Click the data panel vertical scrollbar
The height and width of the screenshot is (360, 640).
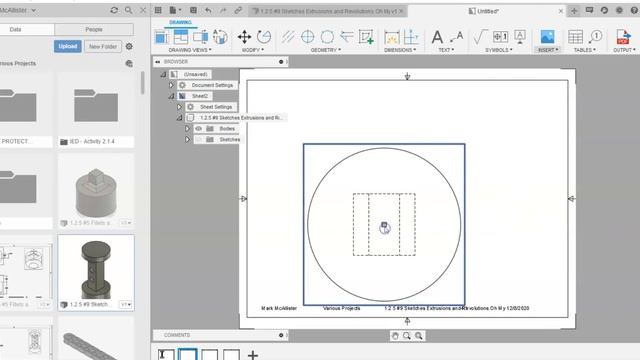click(x=142, y=83)
